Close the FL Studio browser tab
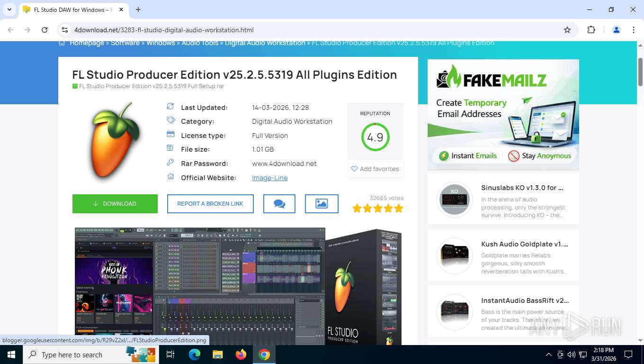This screenshot has width=644, height=364. point(121,10)
